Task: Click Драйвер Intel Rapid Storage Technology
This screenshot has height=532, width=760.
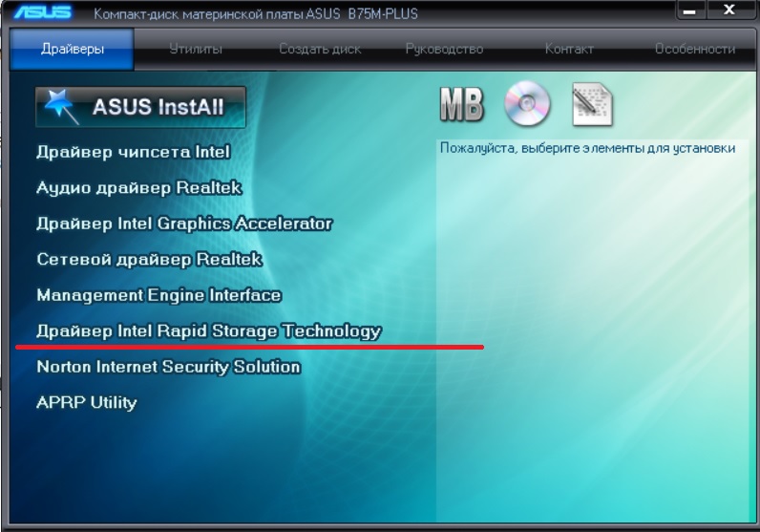Action: pos(209,331)
